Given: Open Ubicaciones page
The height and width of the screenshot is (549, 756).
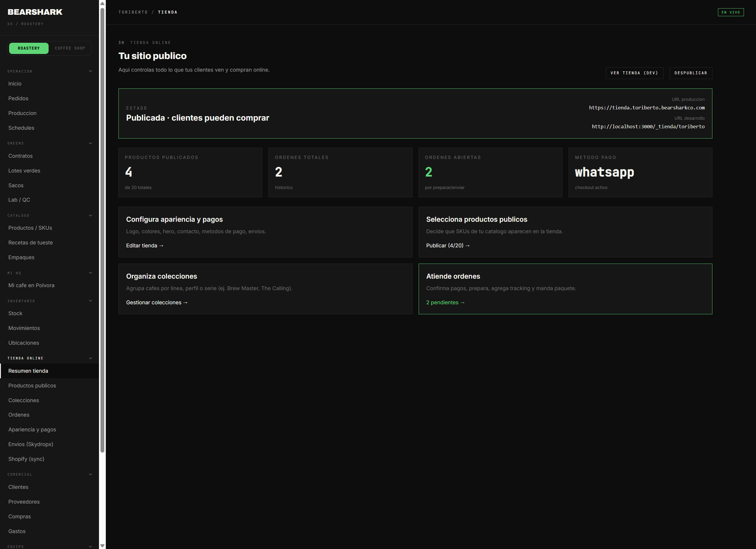Looking at the screenshot, I should pos(49,343).
